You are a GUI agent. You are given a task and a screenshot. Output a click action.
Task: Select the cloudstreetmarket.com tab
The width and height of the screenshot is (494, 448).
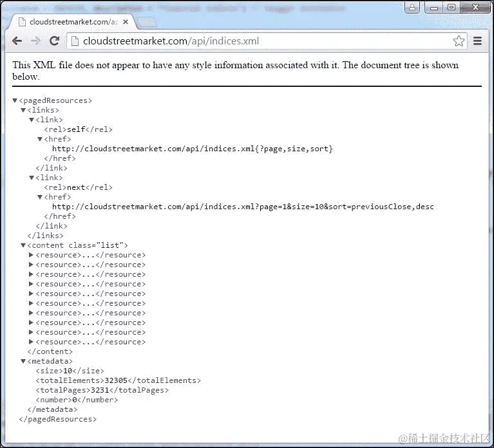[x=73, y=22]
